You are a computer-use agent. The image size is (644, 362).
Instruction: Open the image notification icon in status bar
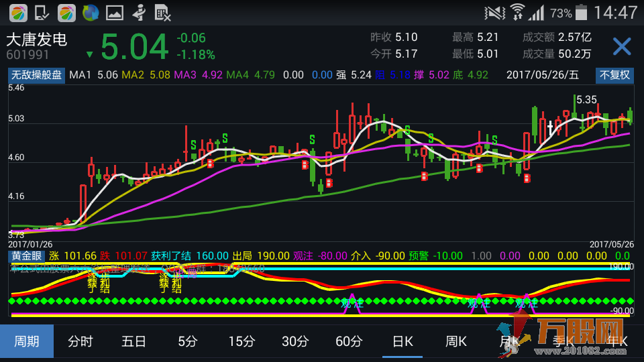(x=115, y=13)
